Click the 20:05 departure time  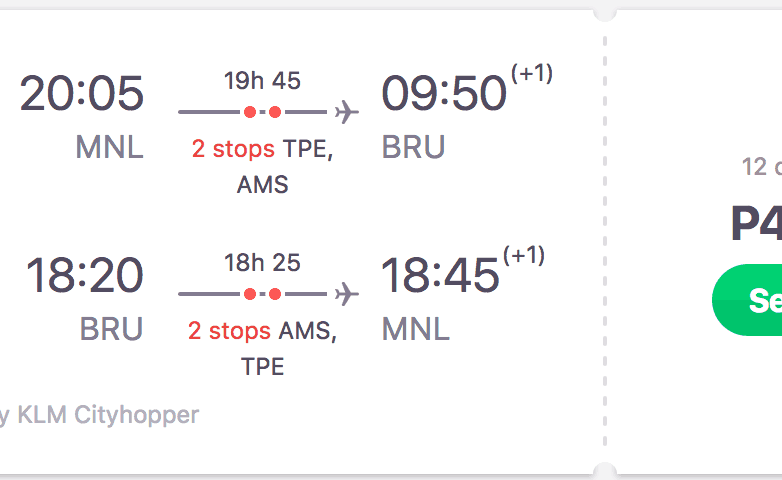click(82, 95)
